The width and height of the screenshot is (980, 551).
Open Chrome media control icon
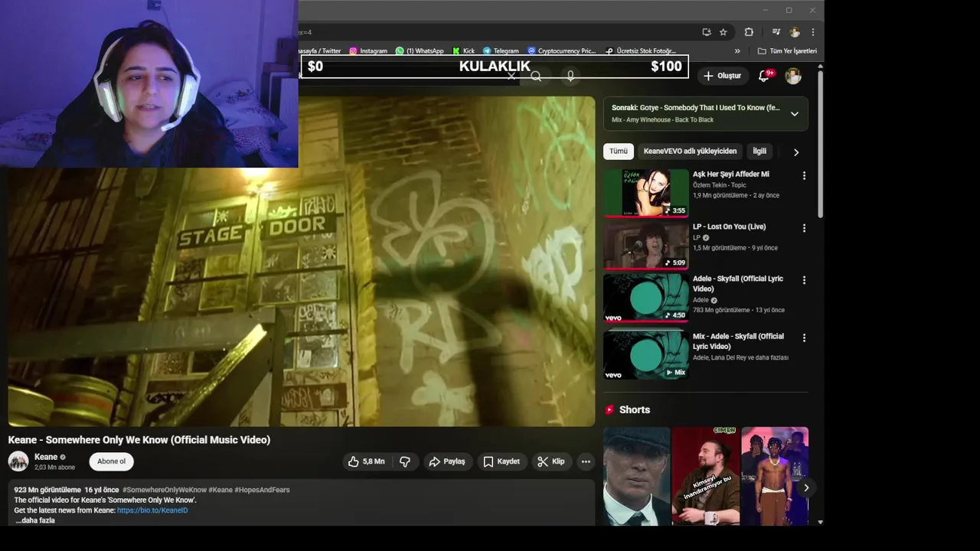click(776, 32)
